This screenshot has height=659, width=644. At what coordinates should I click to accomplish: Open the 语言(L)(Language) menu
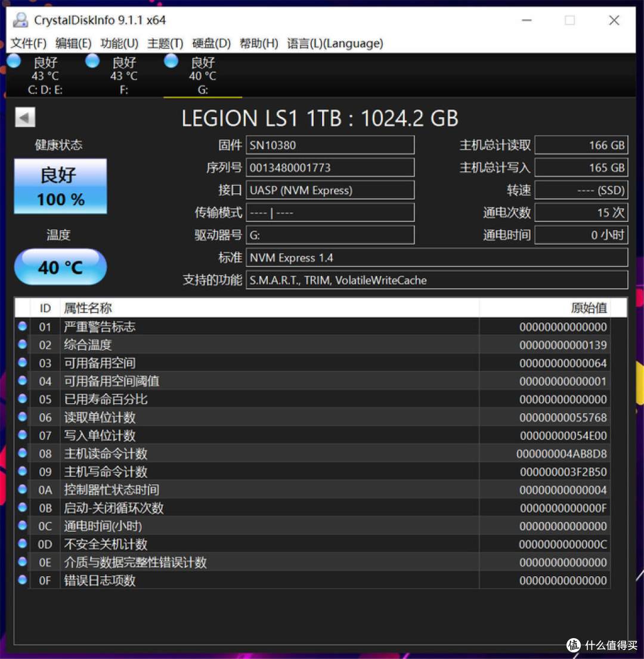click(x=335, y=44)
